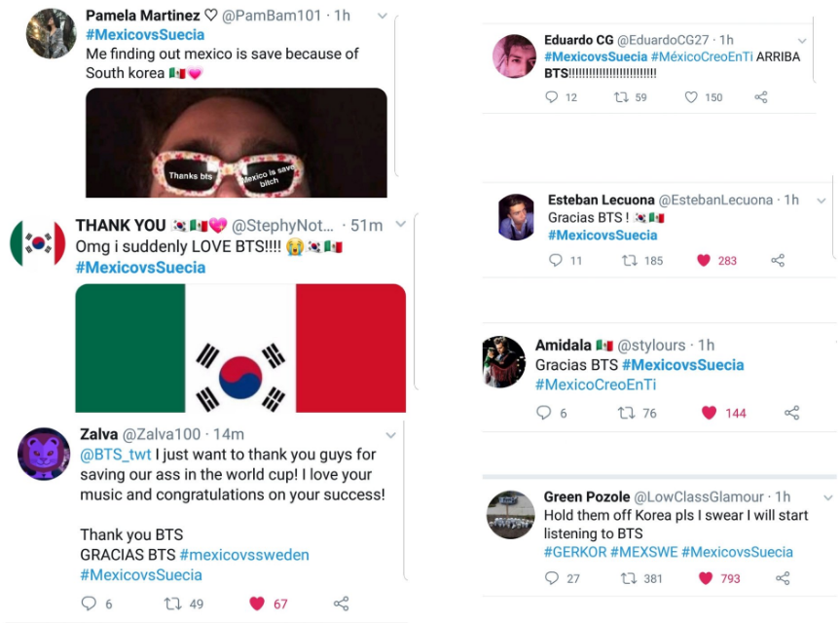Screen dimensions: 840x623
Task: Share Eduardo CG's tweet
Action: coord(761,97)
